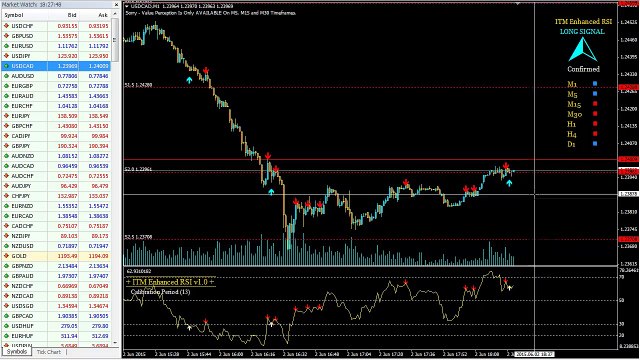Image resolution: width=640 pixels, height=360 pixels.
Task: Click the ITM Enhanced RSI v1.0 label
Action: pos(170,282)
